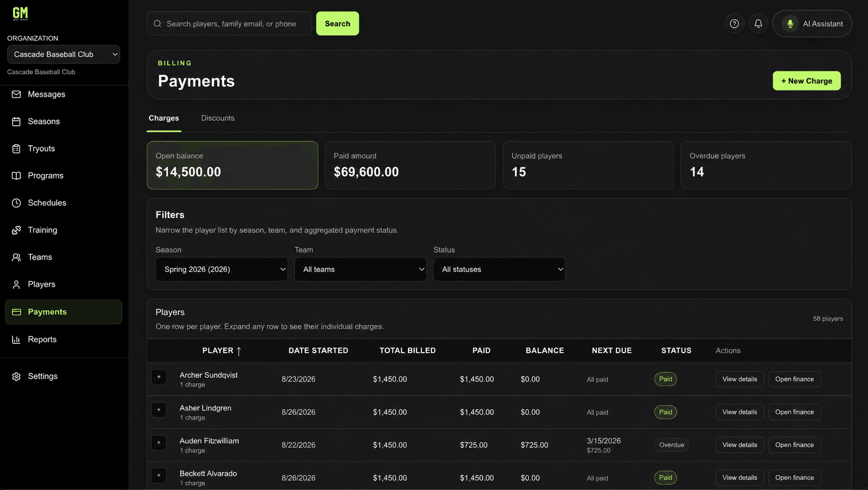Open finance for Auden Fitzwilliam
Screen dimensions: 868x490
[794, 445]
